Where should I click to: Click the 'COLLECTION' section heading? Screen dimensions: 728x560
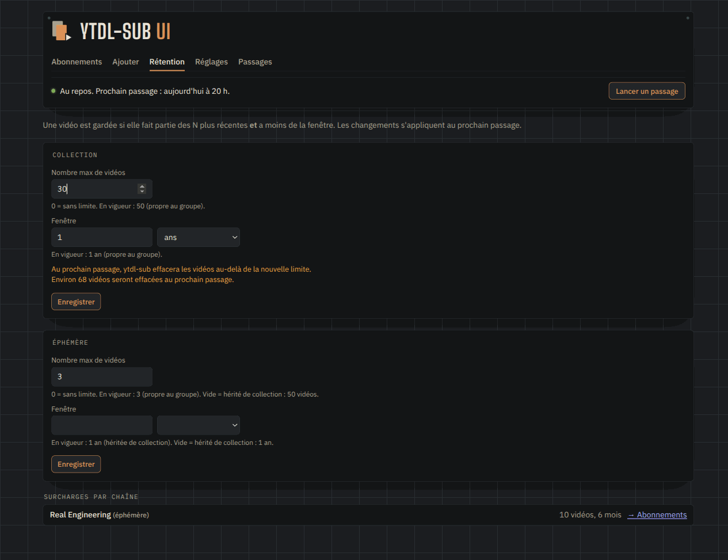(75, 155)
